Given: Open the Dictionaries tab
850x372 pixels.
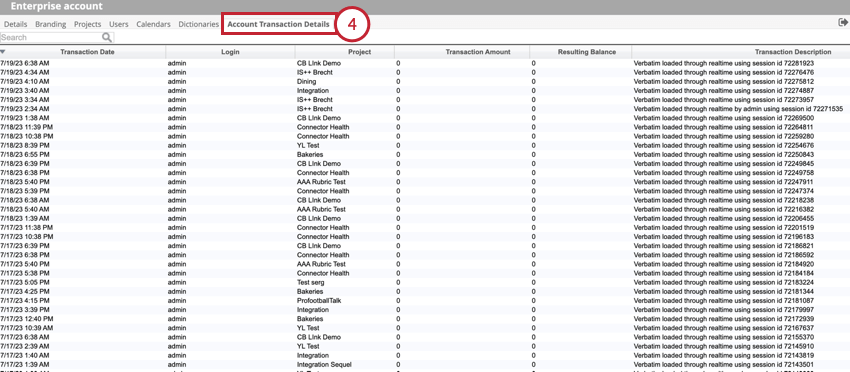Looking at the screenshot, I should point(198,24).
